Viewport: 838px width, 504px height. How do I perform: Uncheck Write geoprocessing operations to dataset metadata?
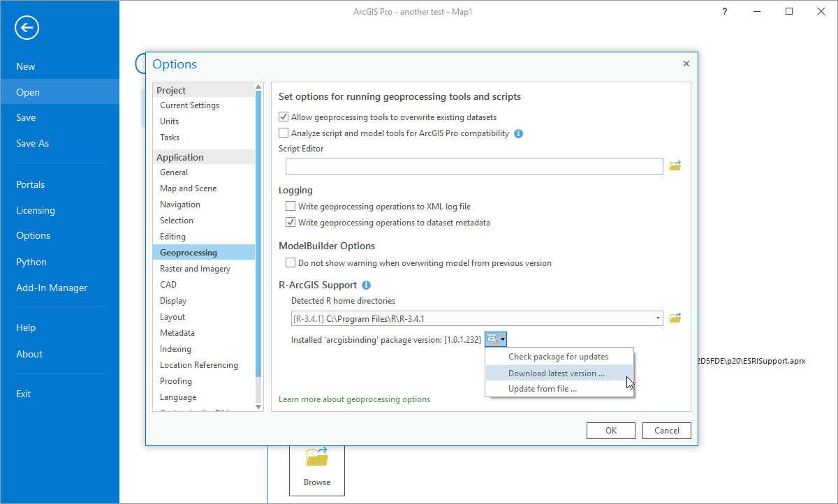pos(291,223)
